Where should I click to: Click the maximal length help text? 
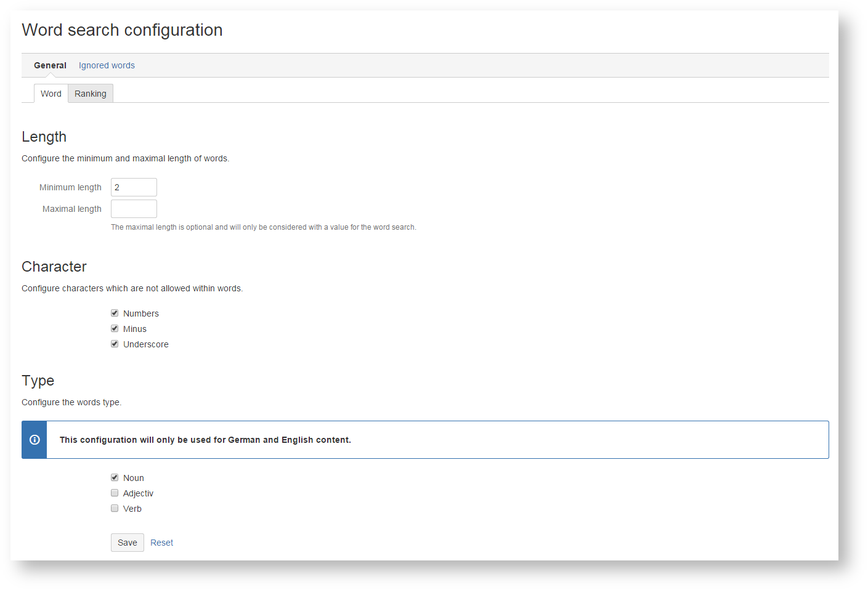[263, 227]
